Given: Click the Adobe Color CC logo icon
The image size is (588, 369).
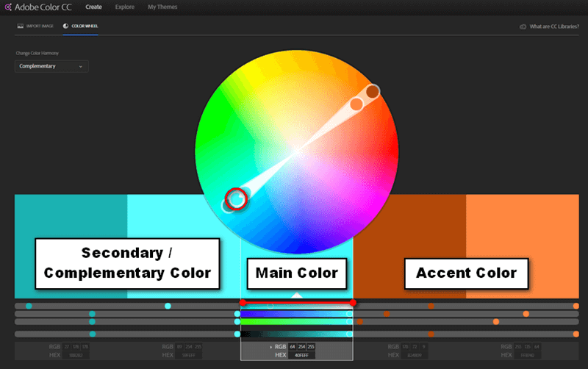Looking at the screenshot, I should (x=9, y=7).
